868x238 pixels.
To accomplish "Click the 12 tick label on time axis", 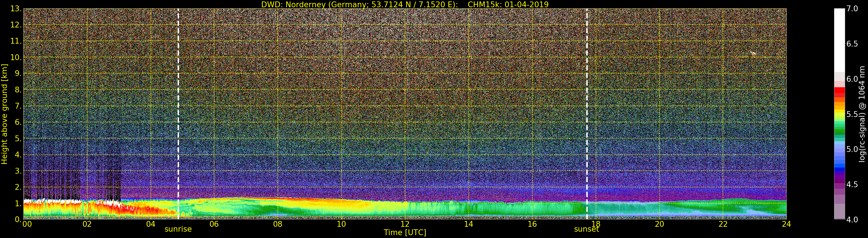I will click(405, 224).
